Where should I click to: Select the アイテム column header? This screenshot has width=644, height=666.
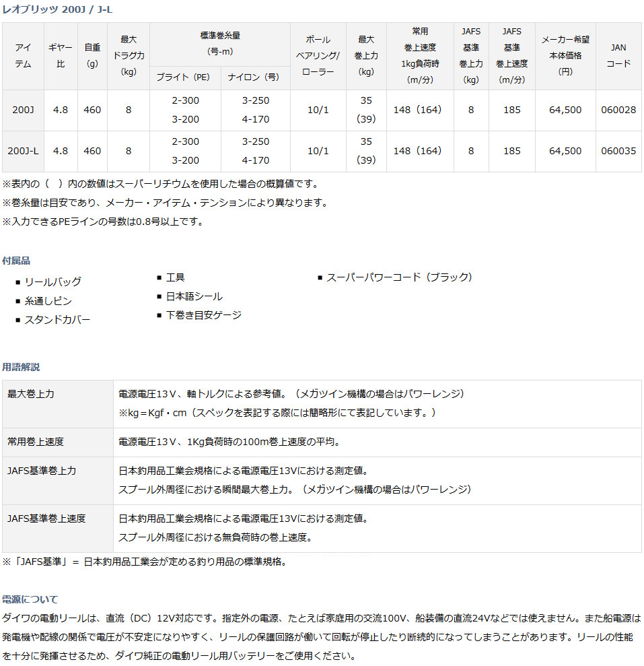tap(23, 56)
